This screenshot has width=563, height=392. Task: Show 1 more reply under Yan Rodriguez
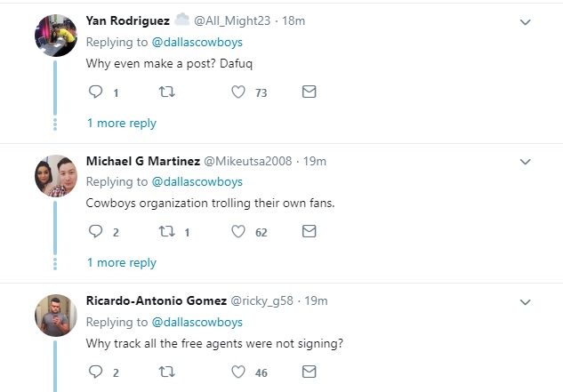click(x=121, y=124)
